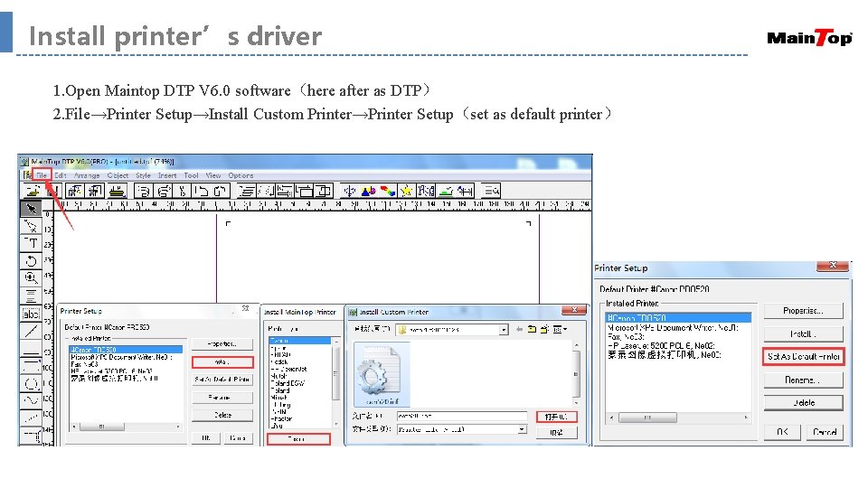This screenshot has height=488, width=868.
Task: Close the Install Custom Printer dialog
Action: point(574,310)
